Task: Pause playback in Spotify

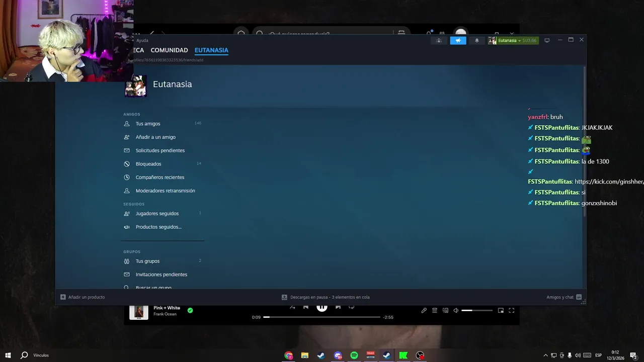Action: [x=322, y=307]
